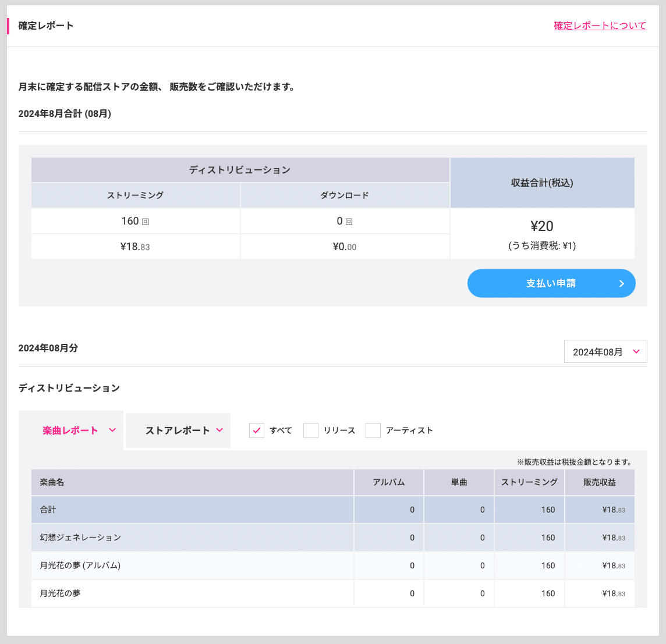Click the 単曲 column header
Screen dimensions: 666x644
pos(458,482)
